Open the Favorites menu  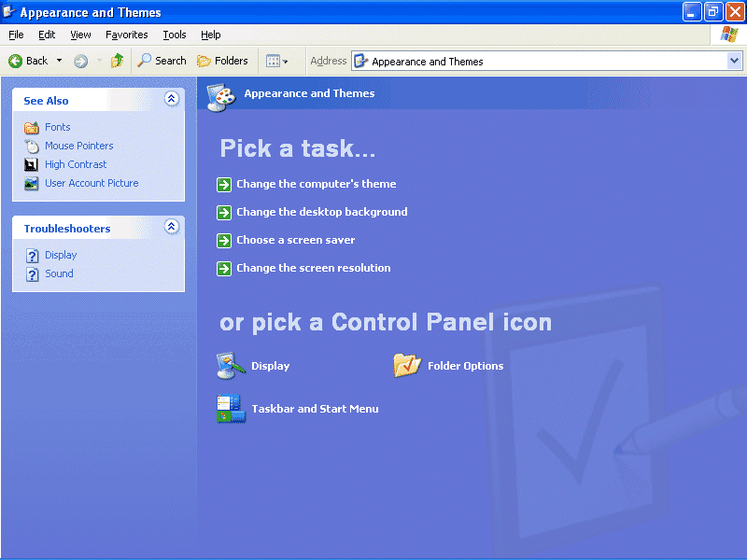coord(126,35)
